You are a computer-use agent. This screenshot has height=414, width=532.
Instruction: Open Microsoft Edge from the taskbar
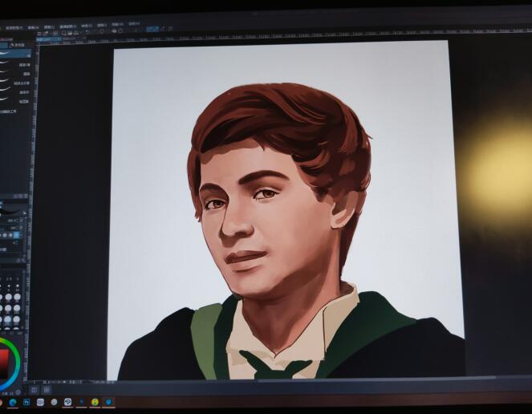(x=13, y=403)
